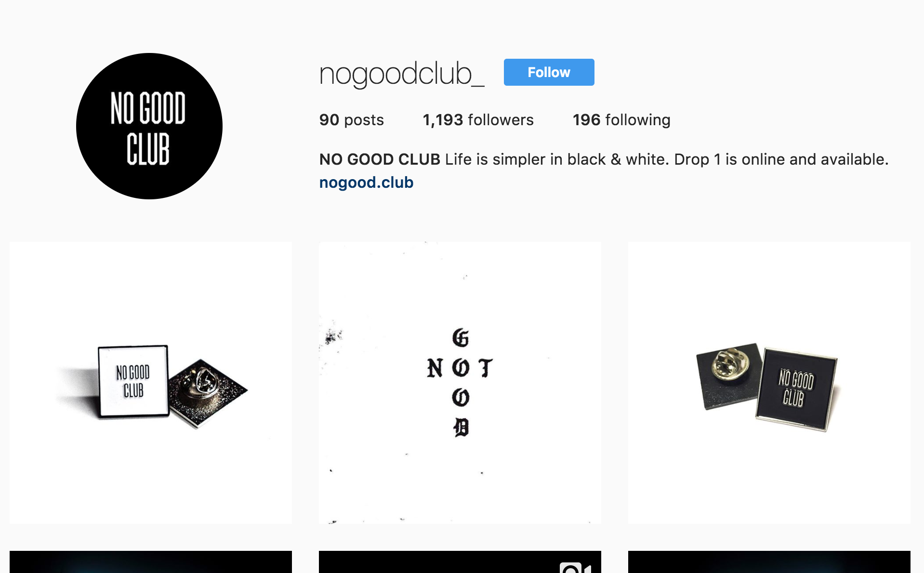This screenshot has width=924, height=573.
Task: Open the dark video post in the second row, middle
Action: (460, 562)
